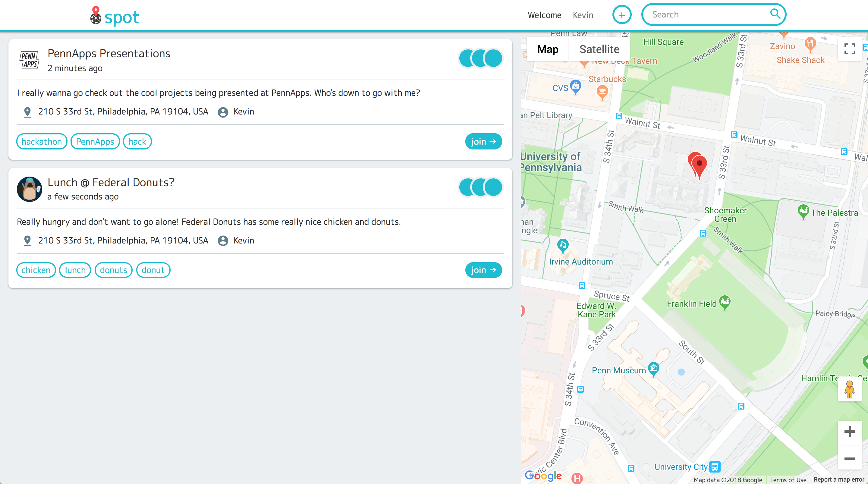Toggle map fullscreen view
The width and height of the screenshot is (868, 484).
850,49
